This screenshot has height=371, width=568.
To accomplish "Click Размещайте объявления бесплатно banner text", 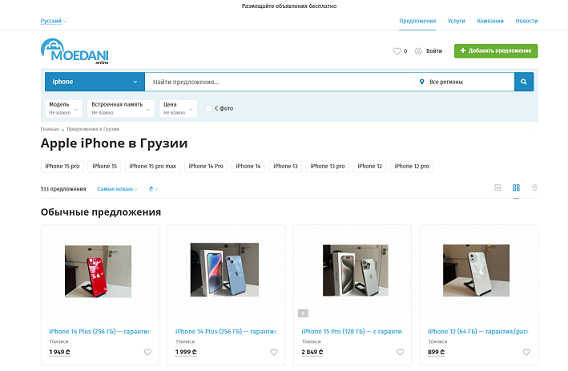I will [289, 6].
